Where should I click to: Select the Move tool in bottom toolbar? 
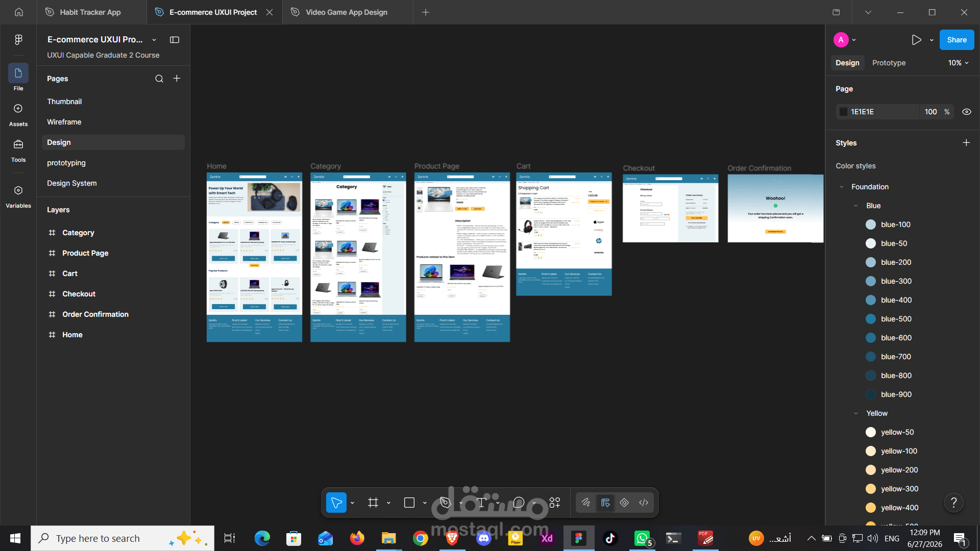pyautogui.click(x=336, y=503)
